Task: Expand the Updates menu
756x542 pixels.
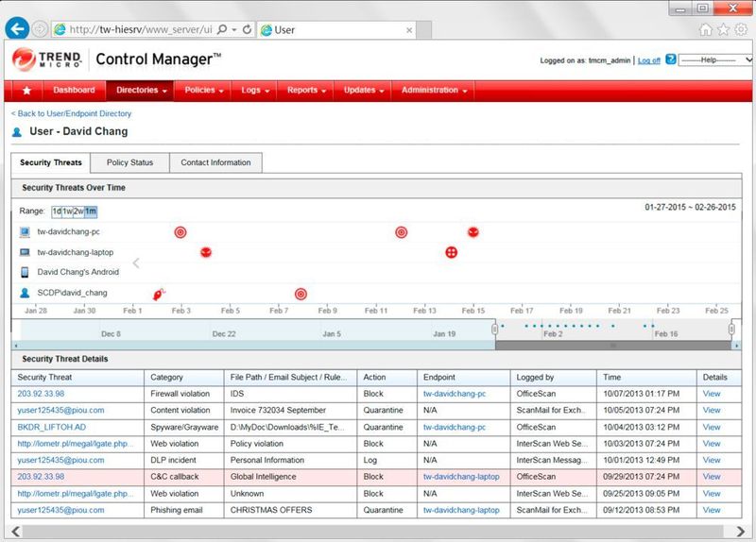Action: click(364, 91)
